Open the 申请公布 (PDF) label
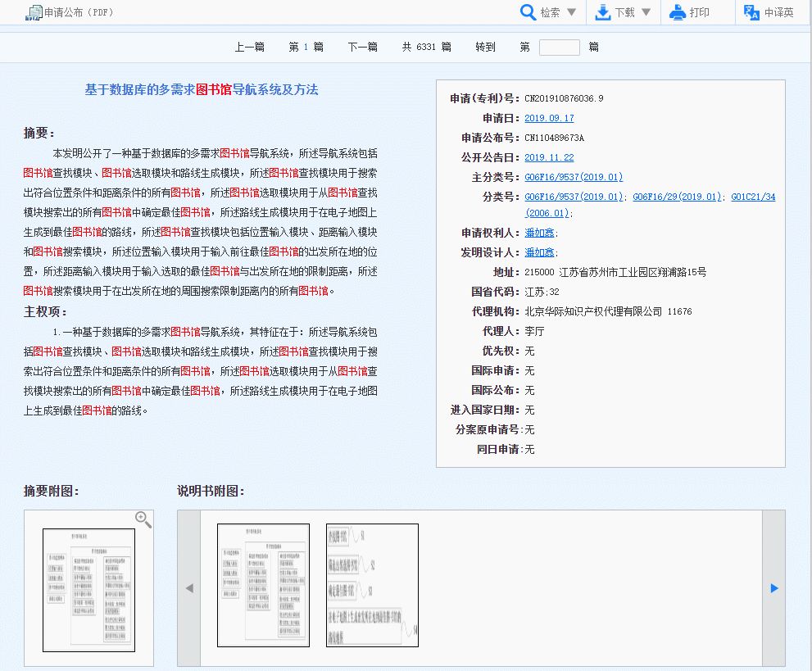 tap(79, 12)
